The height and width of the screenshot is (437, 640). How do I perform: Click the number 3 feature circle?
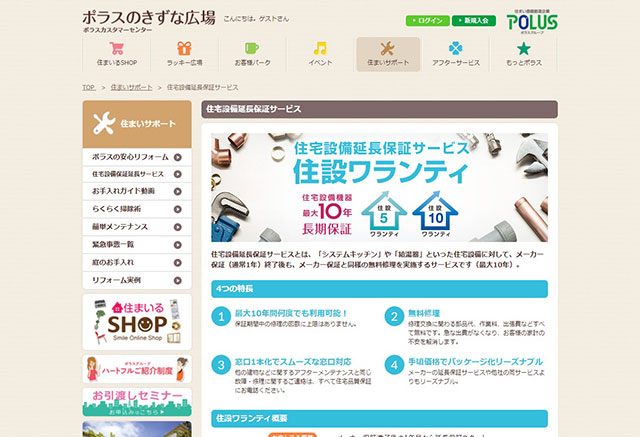point(221,365)
